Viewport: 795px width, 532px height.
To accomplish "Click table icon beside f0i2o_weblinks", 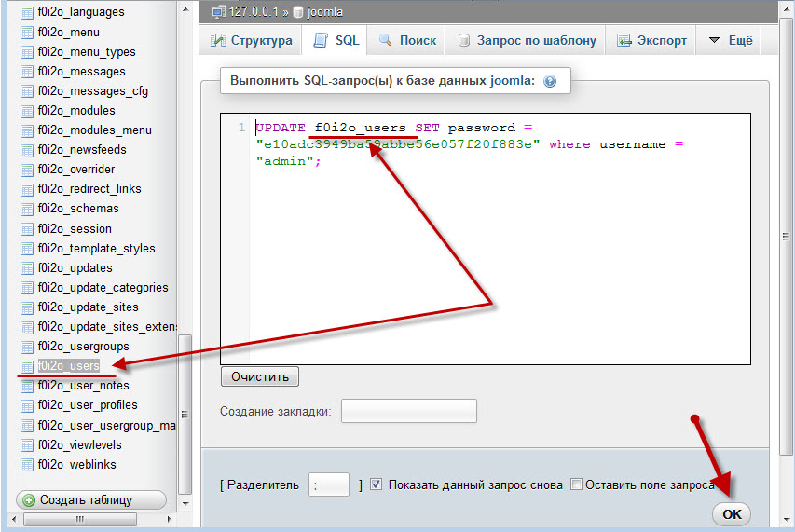I will 27,465.
